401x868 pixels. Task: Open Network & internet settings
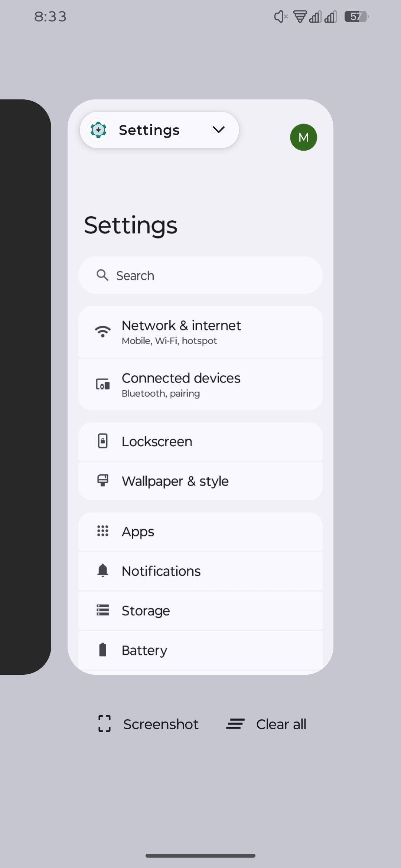(x=200, y=332)
